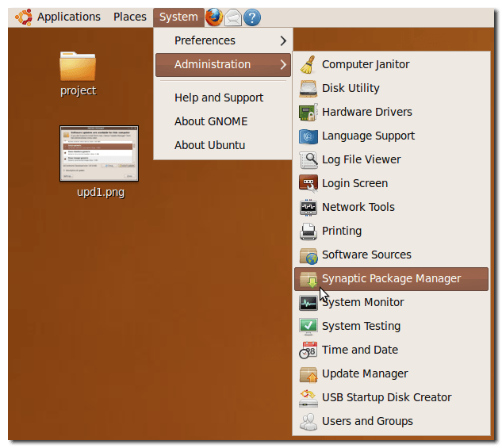Click the Time and Date calendar icon
The image size is (502, 448).
click(x=308, y=350)
